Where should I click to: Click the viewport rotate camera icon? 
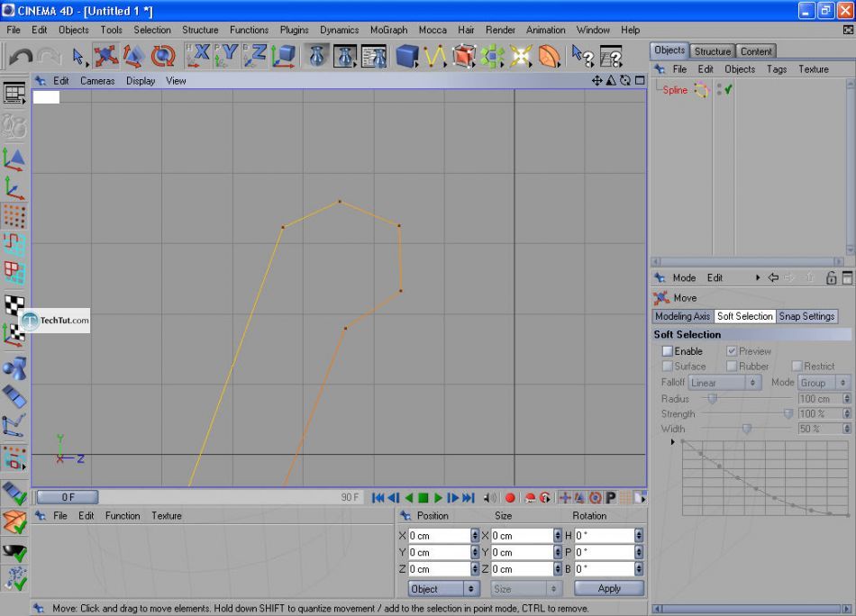[x=625, y=81]
